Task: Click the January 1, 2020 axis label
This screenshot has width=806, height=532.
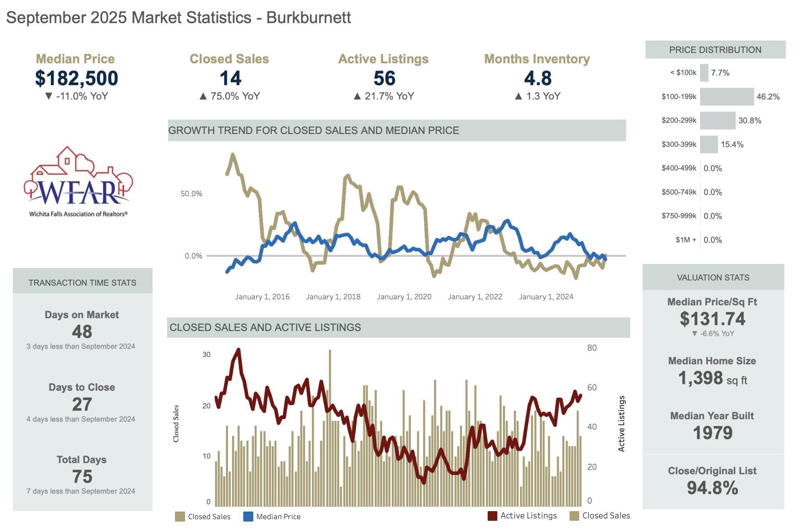Action: [x=404, y=297]
